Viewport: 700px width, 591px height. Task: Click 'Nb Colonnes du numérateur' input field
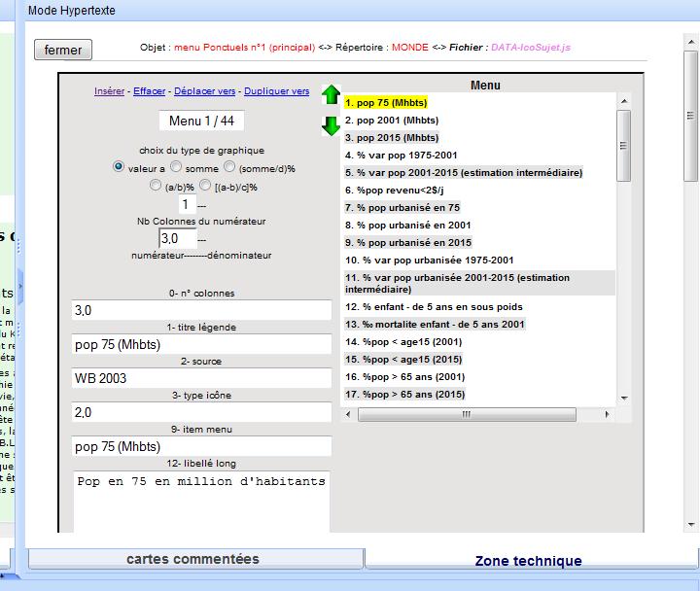178,238
